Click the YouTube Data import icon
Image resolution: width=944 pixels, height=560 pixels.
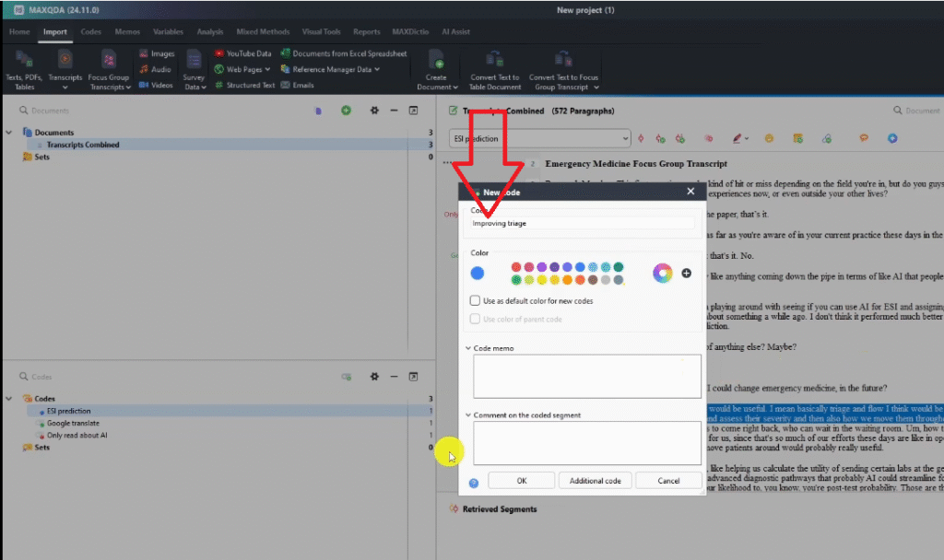tap(219, 54)
